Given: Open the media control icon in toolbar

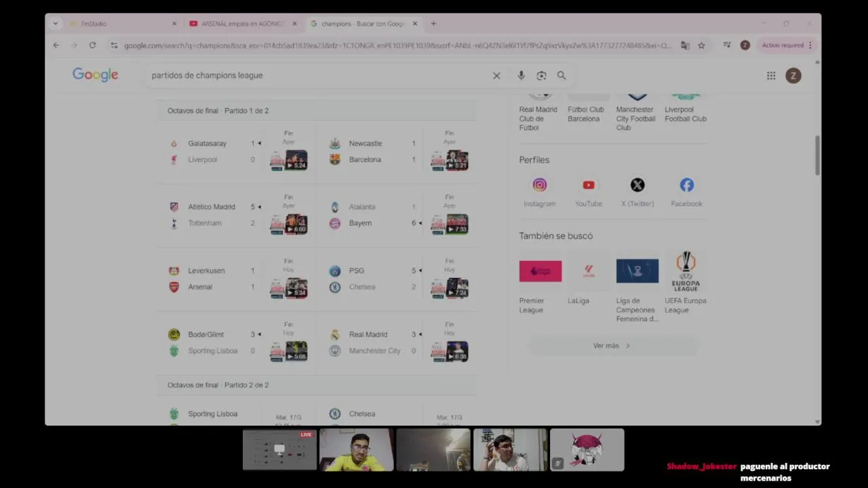Looking at the screenshot, I should [727, 45].
